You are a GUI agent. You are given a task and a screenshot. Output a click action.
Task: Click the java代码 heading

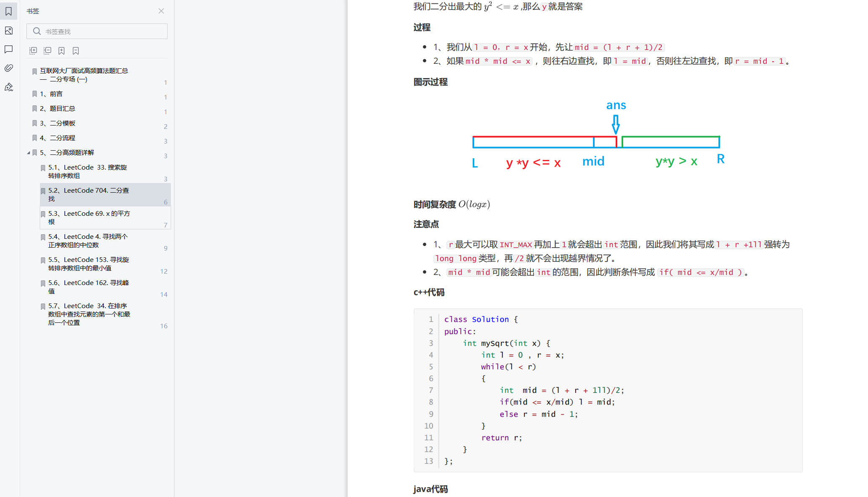point(430,489)
